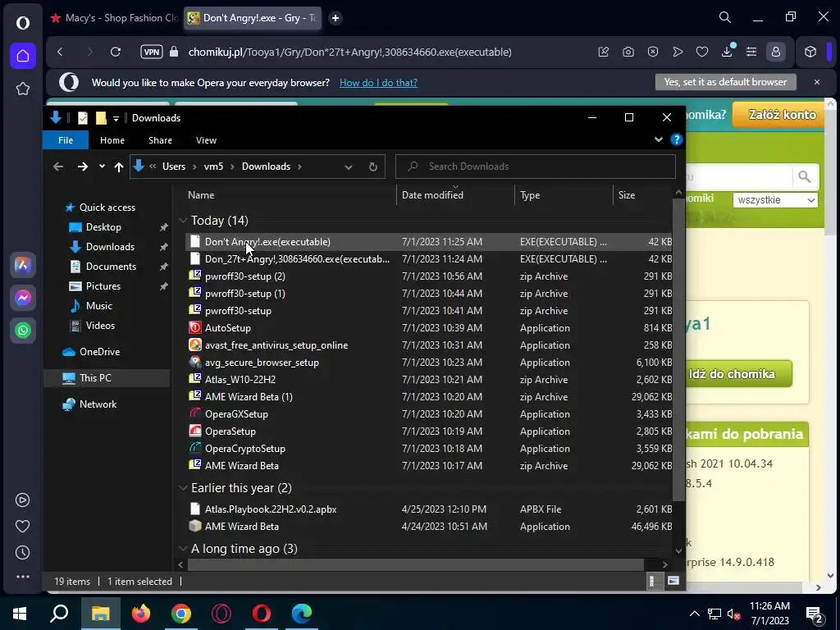Expand the Explorer ribbon chevron
The image size is (840, 630).
659,139
